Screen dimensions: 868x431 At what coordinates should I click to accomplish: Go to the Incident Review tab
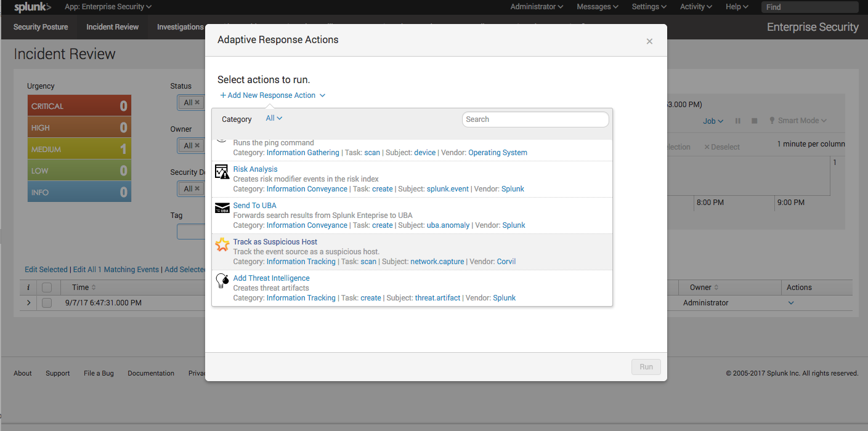113,27
